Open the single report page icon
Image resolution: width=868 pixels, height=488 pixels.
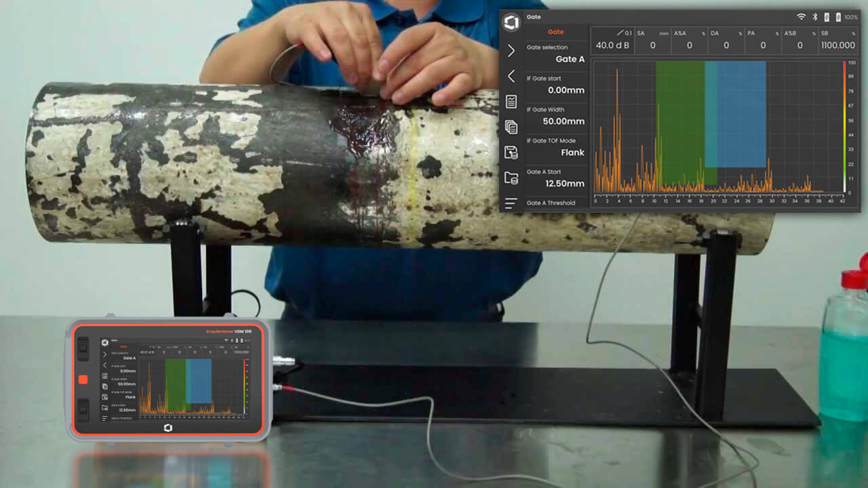pos(511,102)
